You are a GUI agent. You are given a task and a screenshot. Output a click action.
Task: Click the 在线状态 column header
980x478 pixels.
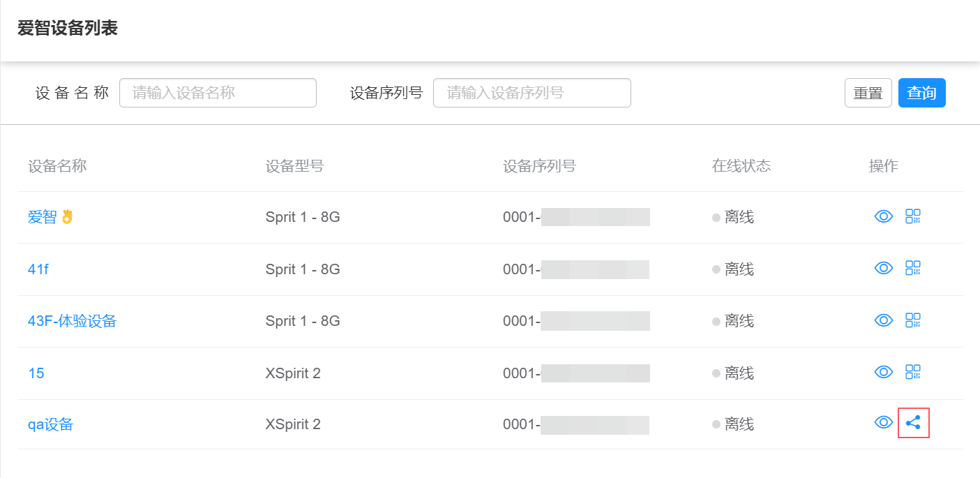tap(741, 166)
